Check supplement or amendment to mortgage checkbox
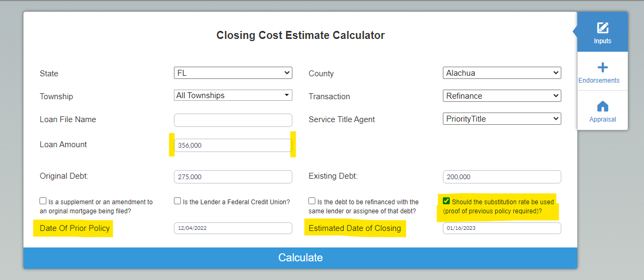 click(43, 201)
